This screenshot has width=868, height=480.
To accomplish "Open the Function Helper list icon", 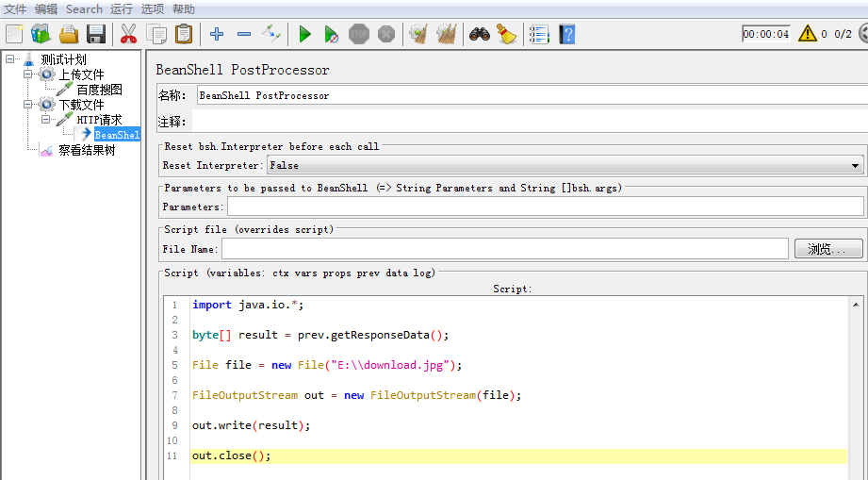I will [539, 34].
